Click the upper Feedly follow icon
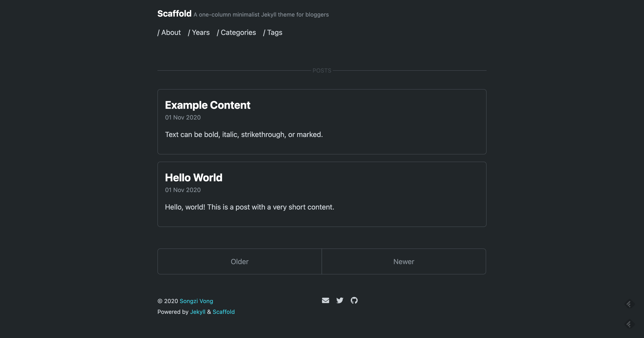 (x=629, y=304)
